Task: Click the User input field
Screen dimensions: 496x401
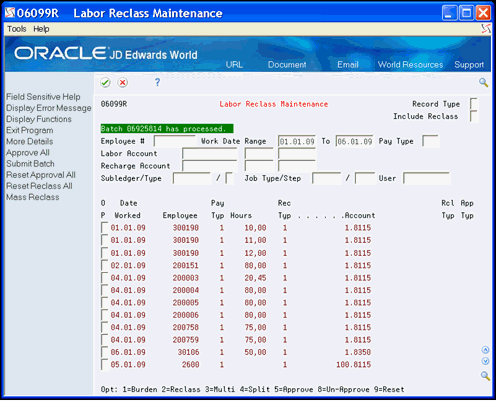Action: [426, 178]
